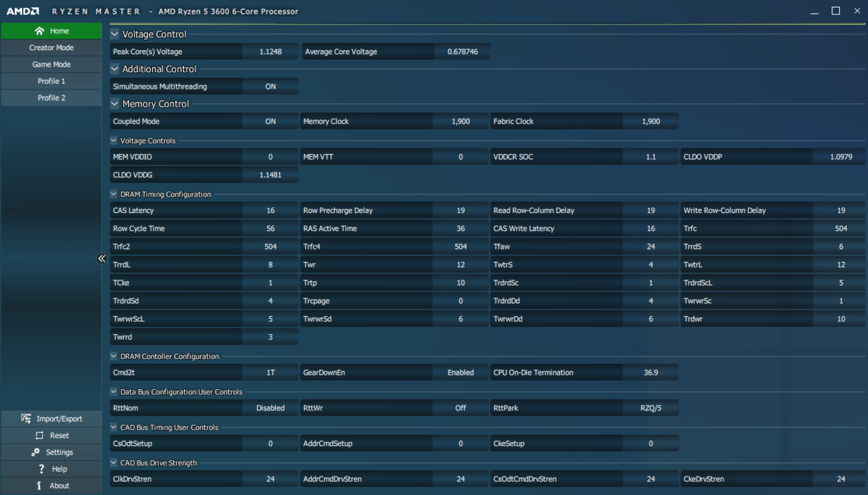Minimize the Ryzen Master window

tap(815, 11)
